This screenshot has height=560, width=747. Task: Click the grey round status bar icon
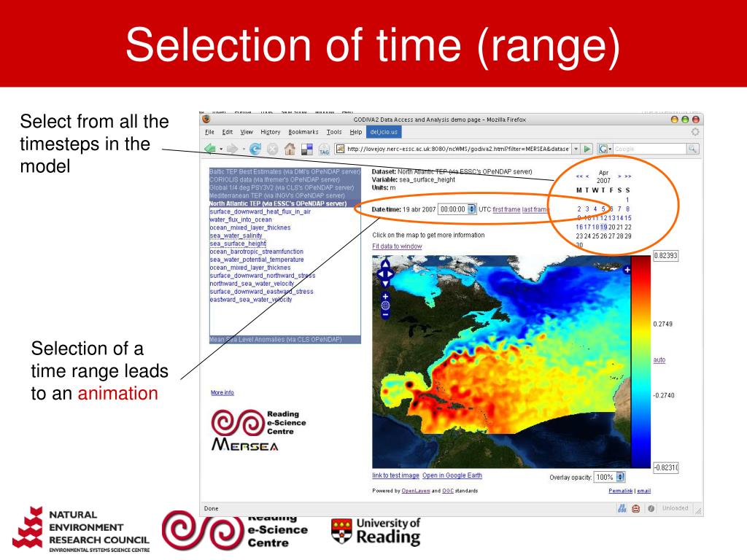point(651,508)
